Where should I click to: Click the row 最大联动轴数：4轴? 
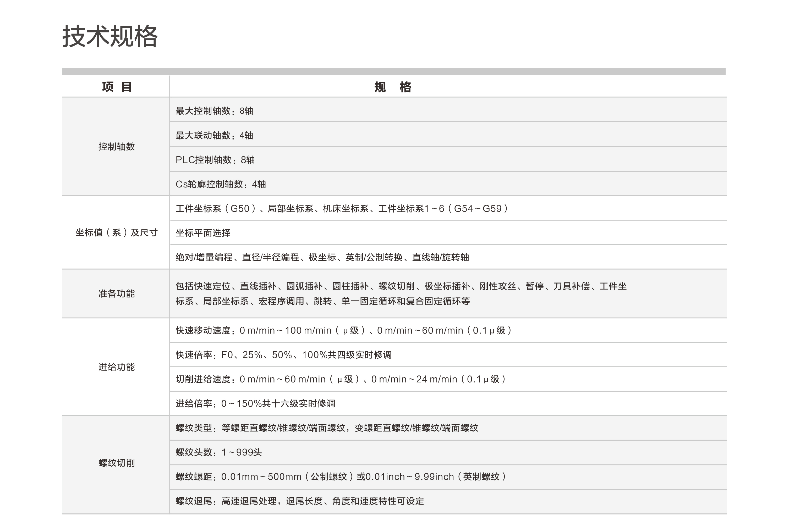pyautogui.click(x=448, y=135)
